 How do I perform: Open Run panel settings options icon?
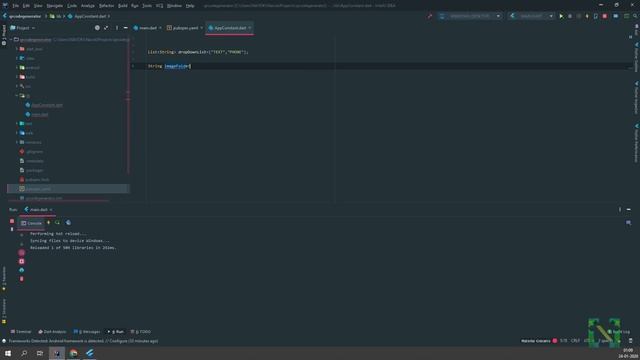(620, 209)
